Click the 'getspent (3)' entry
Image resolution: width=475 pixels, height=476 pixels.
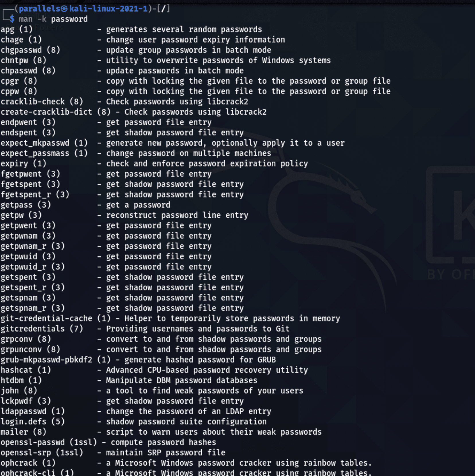28,277
